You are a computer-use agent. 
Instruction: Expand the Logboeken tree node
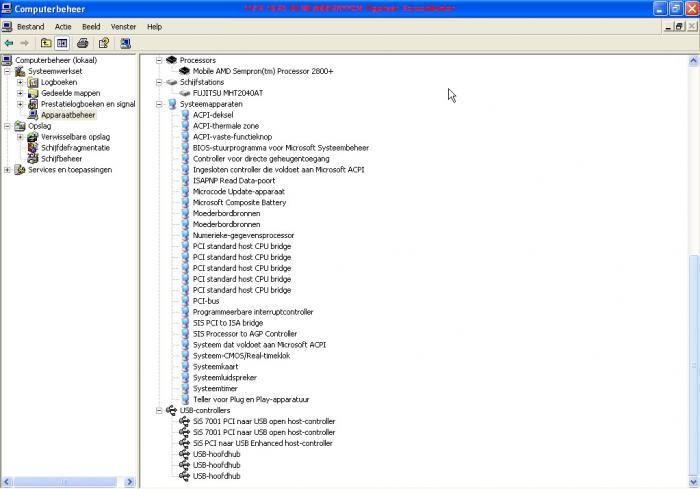[x=20, y=82]
